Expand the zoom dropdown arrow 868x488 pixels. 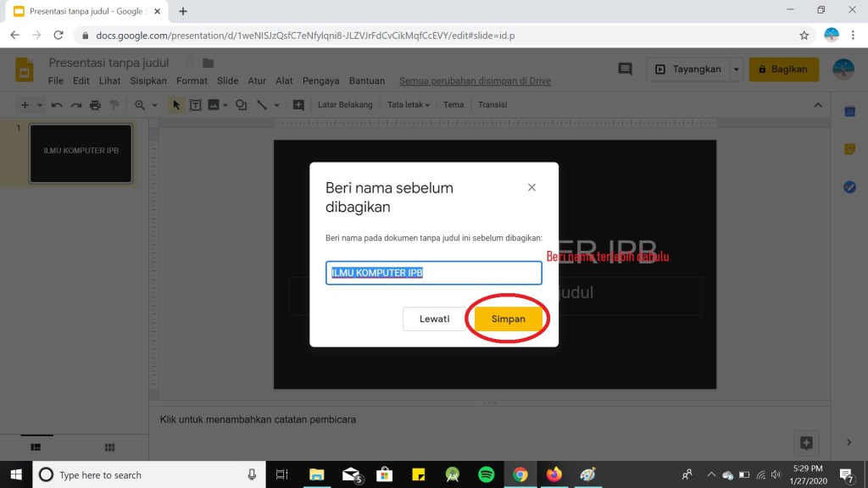click(x=154, y=105)
